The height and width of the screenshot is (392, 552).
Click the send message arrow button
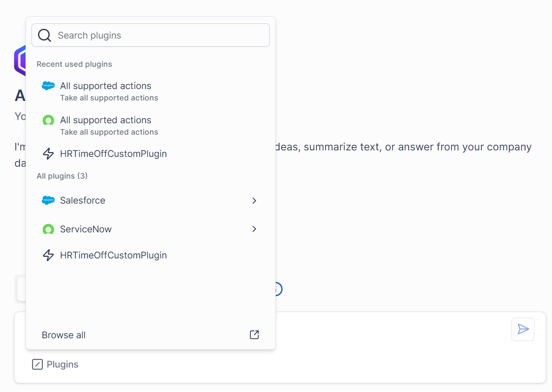(x=523, y=330)
